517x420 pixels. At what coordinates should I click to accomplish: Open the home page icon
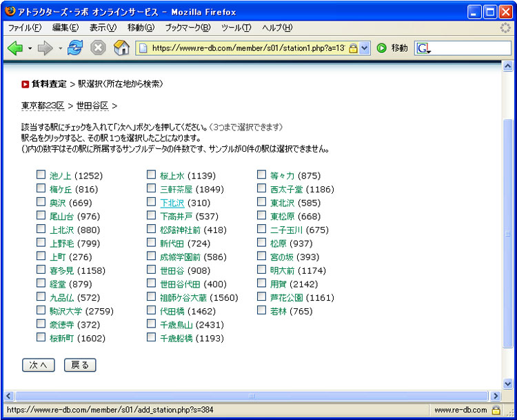click(x=121, y=48)
